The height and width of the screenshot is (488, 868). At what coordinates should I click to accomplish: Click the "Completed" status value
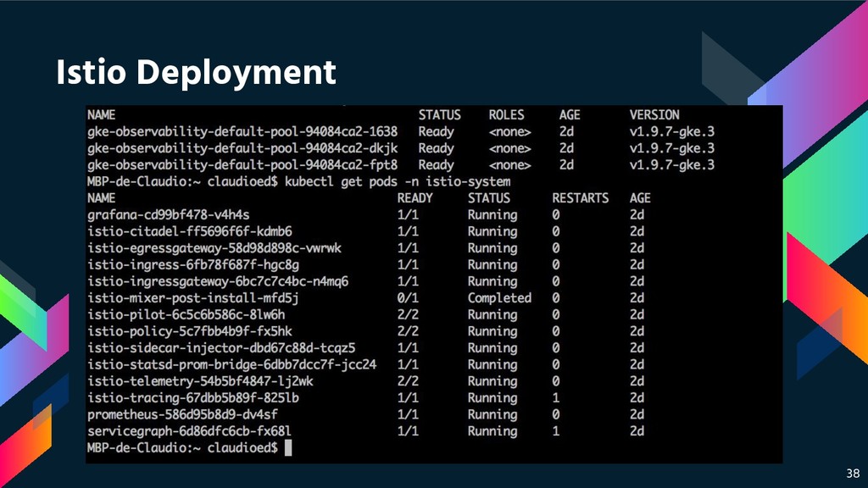(499, 297)
